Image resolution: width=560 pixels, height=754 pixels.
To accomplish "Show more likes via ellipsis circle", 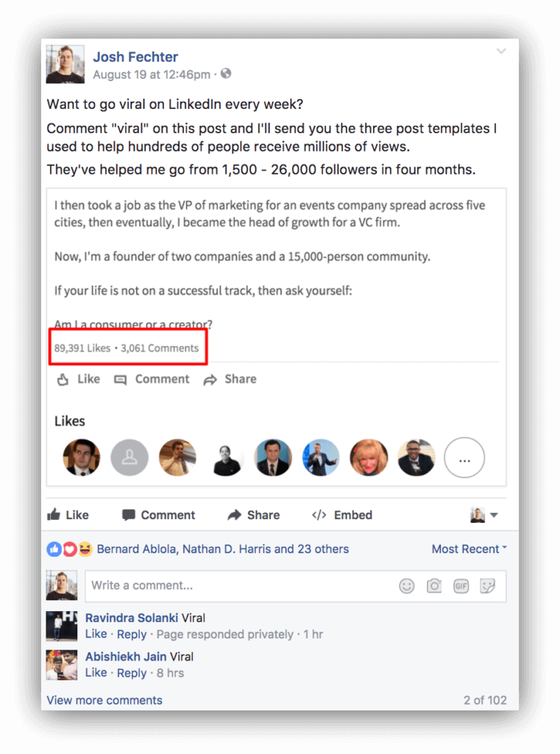I will coord(464,457).
